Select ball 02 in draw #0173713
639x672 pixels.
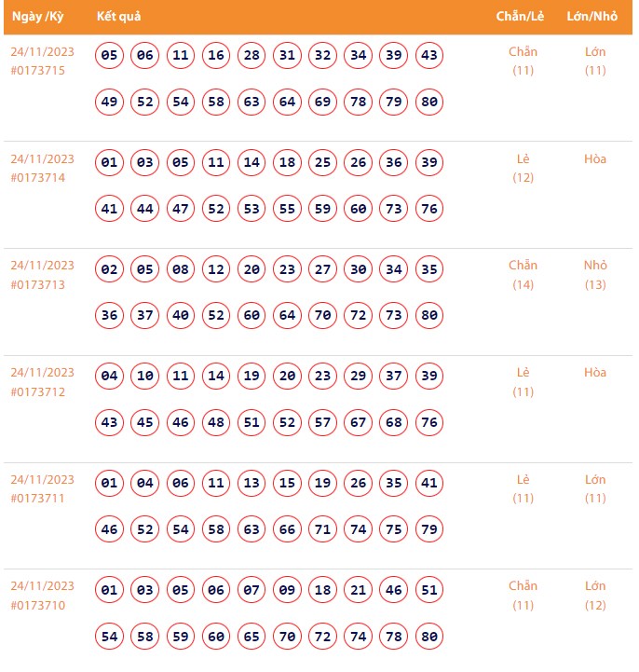[109, 270]
